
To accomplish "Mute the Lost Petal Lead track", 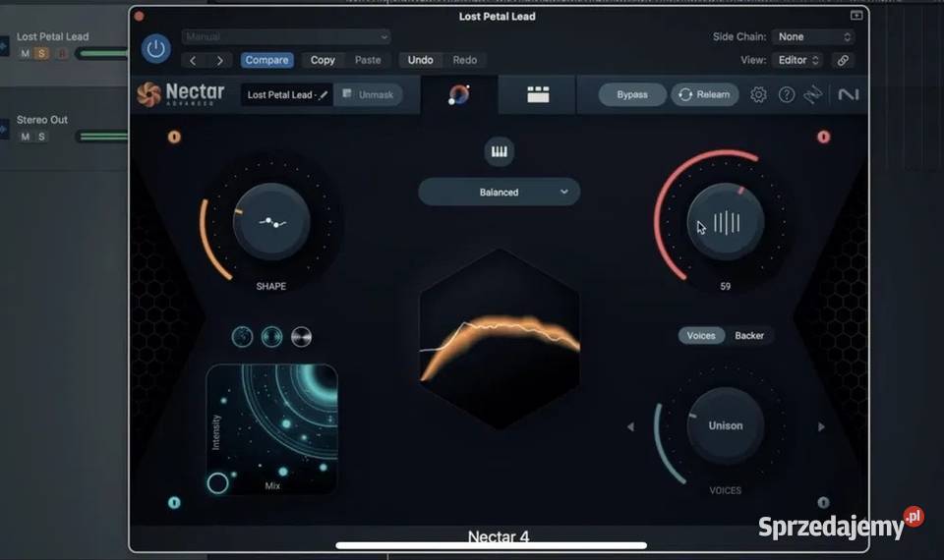I will (x=26, y=53).
